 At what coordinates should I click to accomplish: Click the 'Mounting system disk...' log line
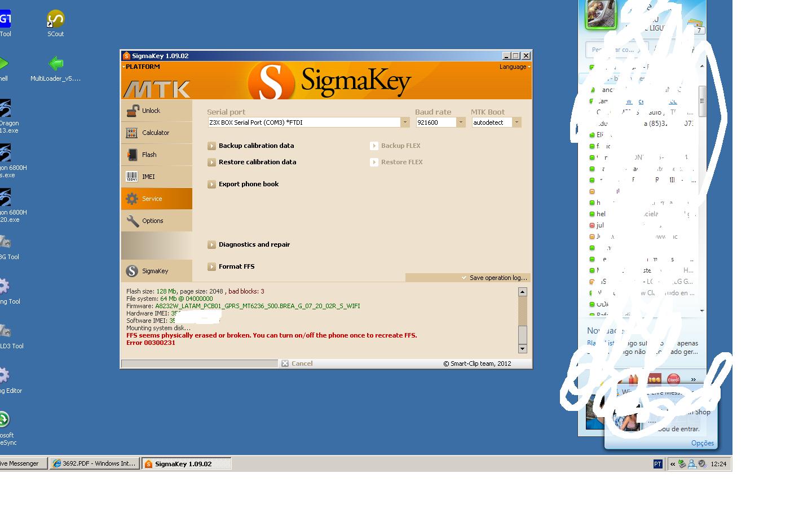pyautogui.click(x=158, y=328)
